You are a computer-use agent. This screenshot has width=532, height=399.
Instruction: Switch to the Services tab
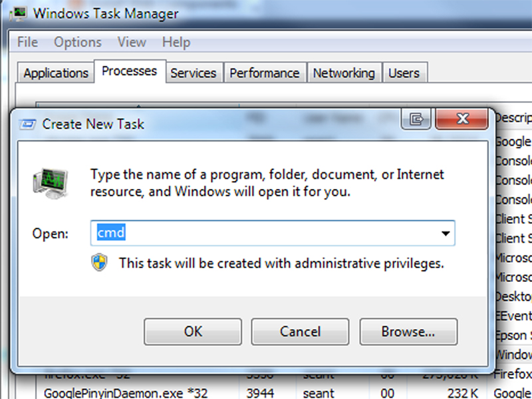point(193,72)
